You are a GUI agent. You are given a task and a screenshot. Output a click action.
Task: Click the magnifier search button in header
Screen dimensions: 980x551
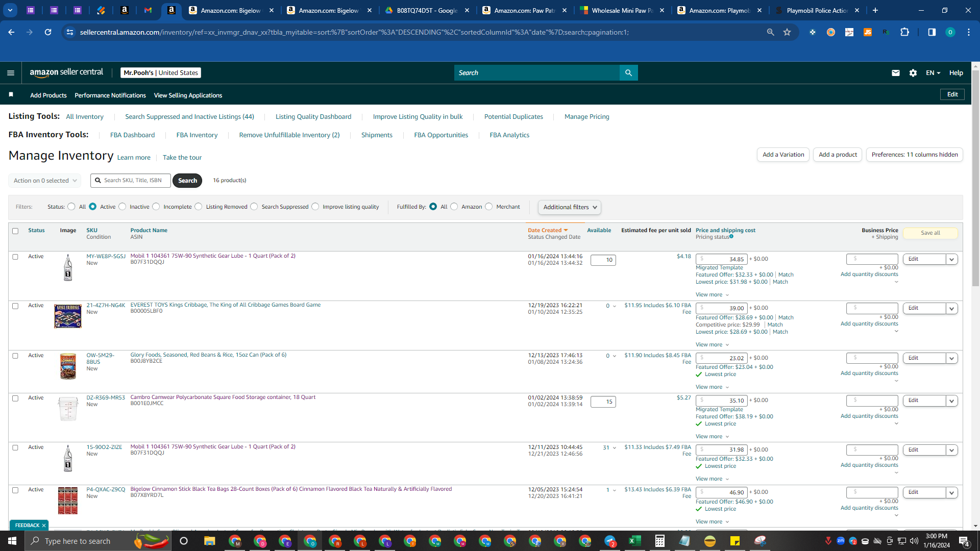tap(628, 73)
